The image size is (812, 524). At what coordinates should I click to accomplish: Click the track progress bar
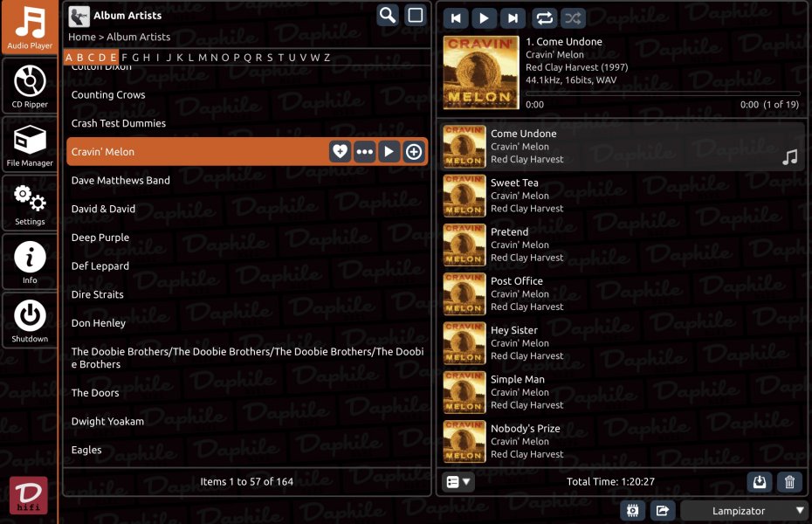(x=663, y=93)
